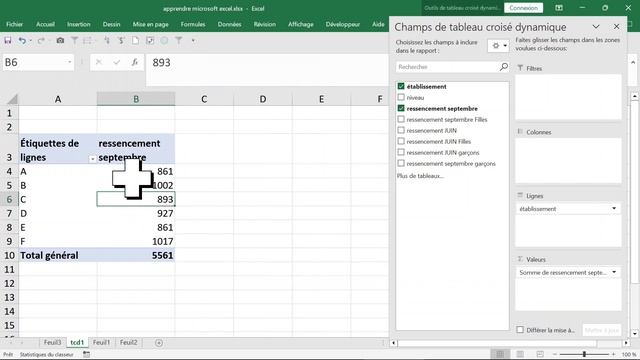
Task: Open the Fichier menu
Action: coord(14,24)
